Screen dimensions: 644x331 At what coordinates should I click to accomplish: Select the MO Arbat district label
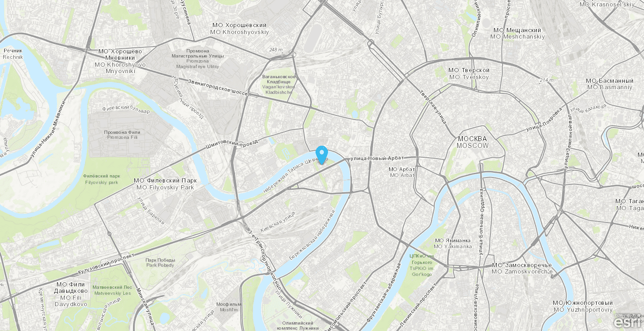[402, 172]
